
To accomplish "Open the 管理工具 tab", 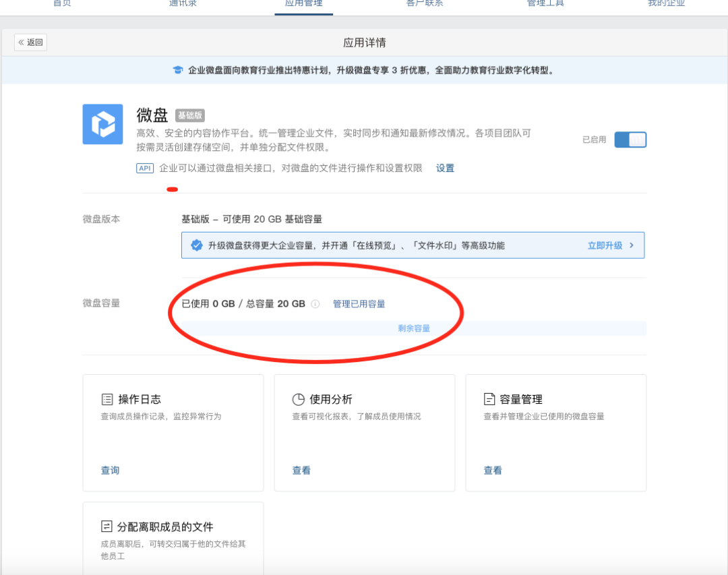I will pyautogui.click(x=545, y=3).
